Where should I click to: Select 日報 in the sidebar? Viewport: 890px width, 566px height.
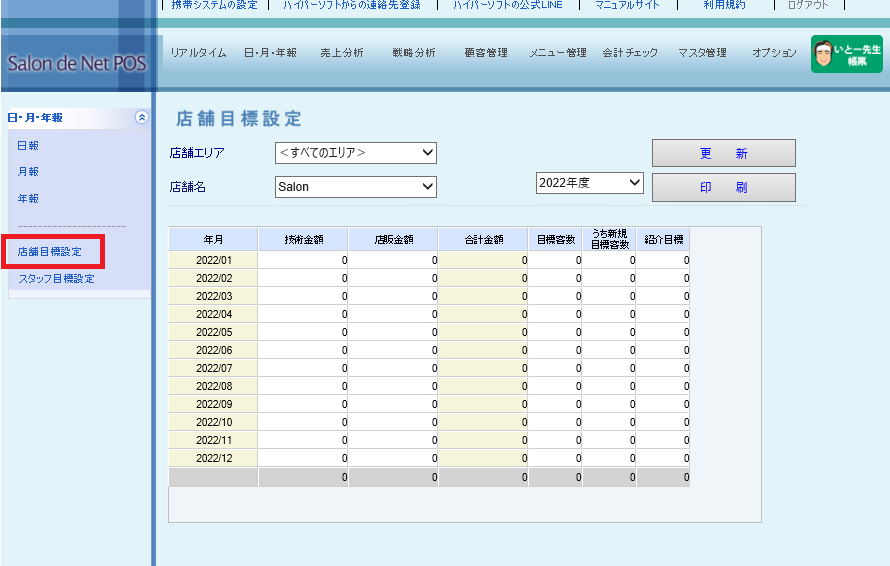[28, 146]
